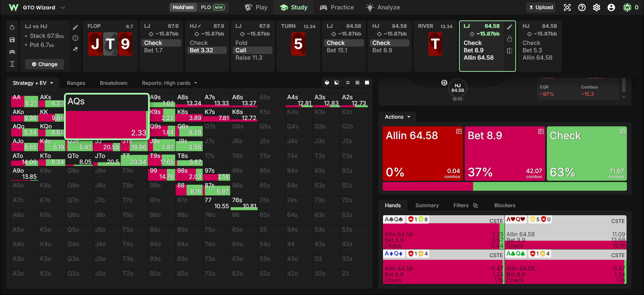
Task: Select the dotted grid matrix layout
Action: click(x=358, y=83)
